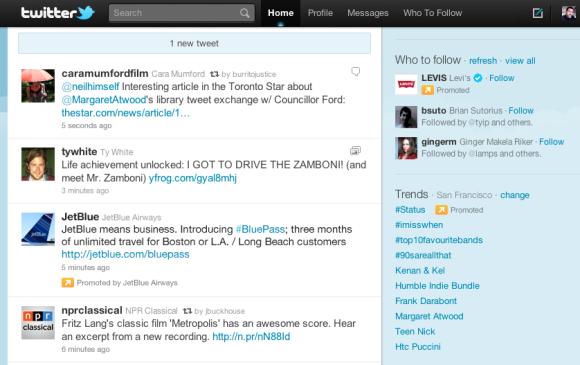Open the user account avatar menu

(x=569, y=13)
